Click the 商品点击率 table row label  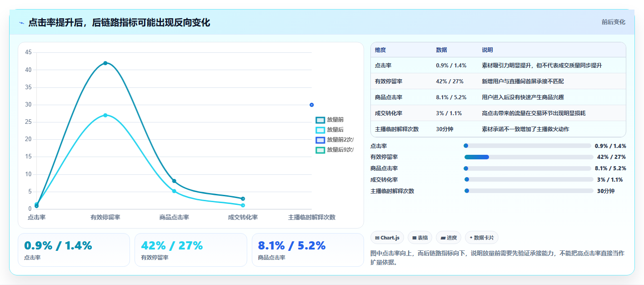click(389, 97)
